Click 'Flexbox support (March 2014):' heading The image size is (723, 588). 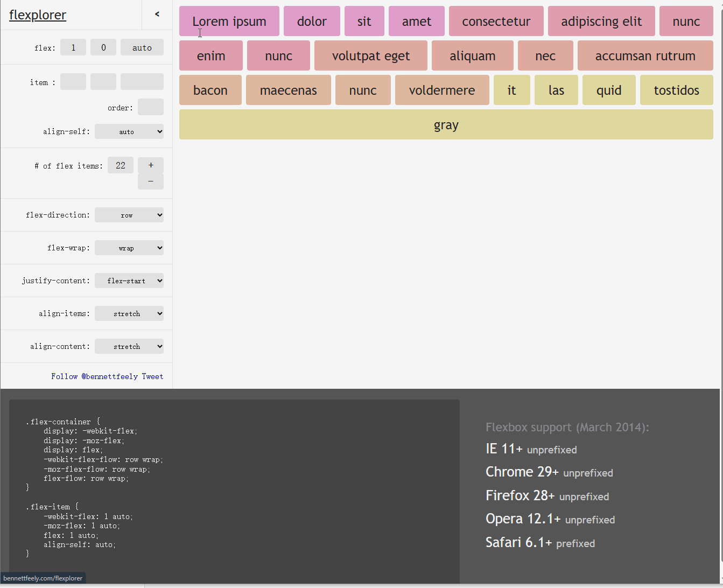click(567, 427)
